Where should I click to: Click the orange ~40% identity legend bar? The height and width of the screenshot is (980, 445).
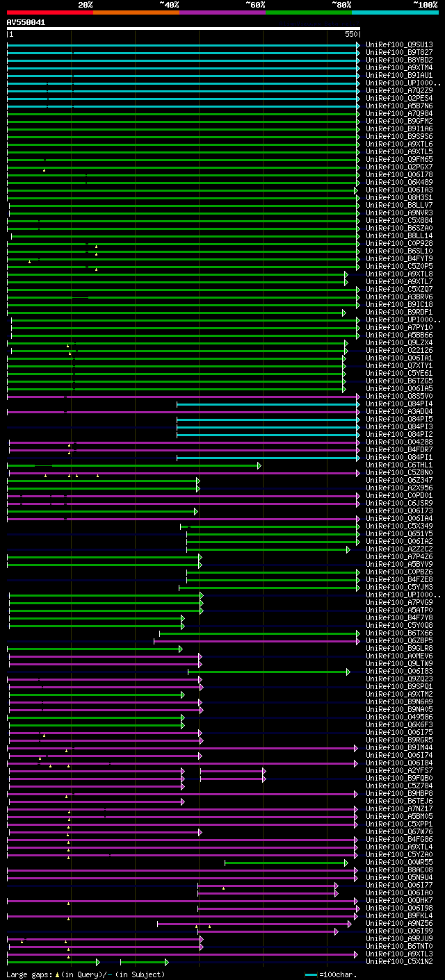pyautogui.click(x=136, y=13)
